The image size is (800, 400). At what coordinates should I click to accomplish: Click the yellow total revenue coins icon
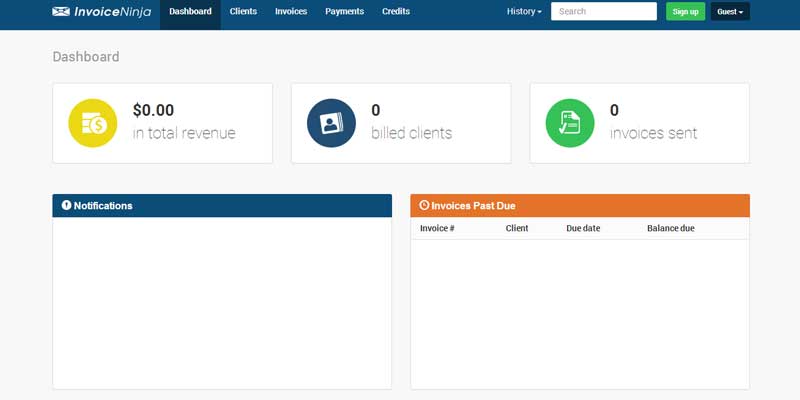click(x=93, y=123)
